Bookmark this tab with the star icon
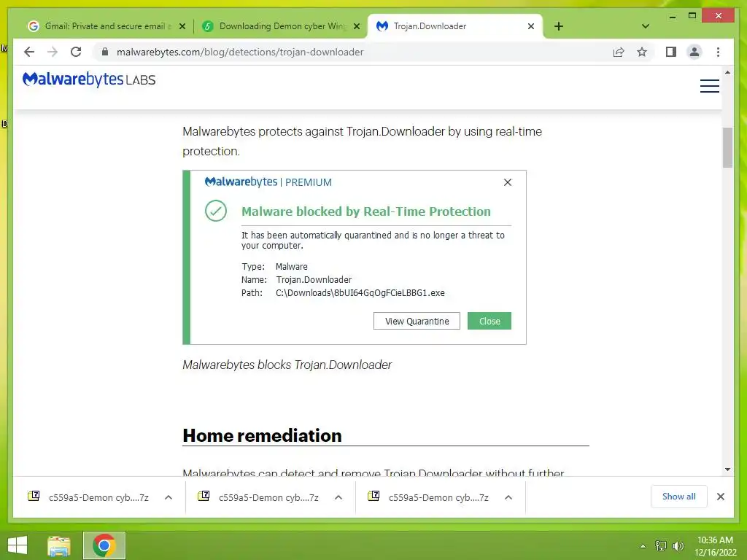The height and width of the screenshot is (560, 747). point(642,52)
